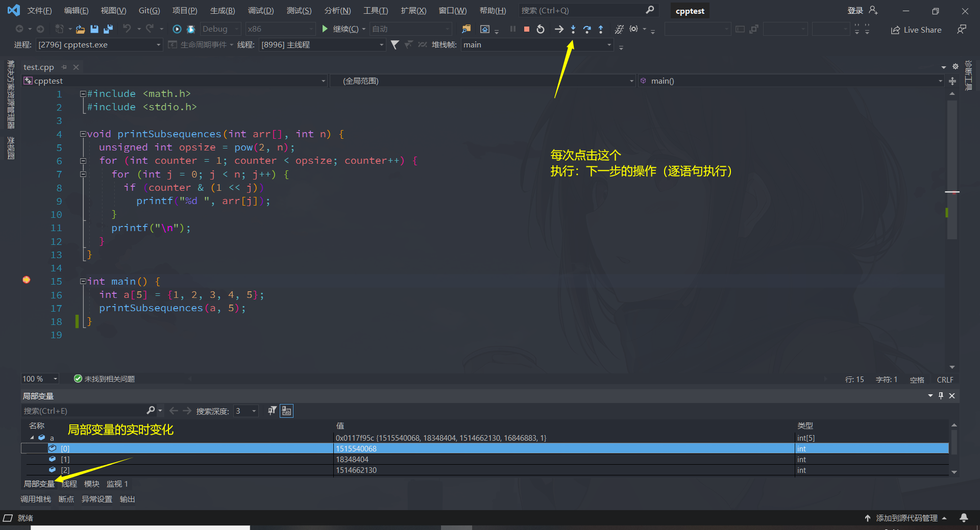Collapse variable a in the Locals tree
The height and width of the screenshot is (530, 980).
pyautogui.click(x=32, y=438)
